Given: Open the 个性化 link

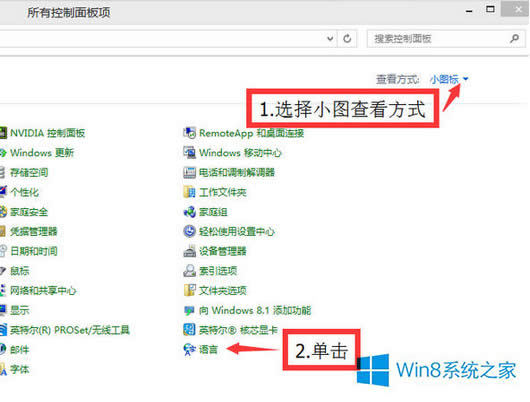Looking at the screenshot, I should point(24,192).
